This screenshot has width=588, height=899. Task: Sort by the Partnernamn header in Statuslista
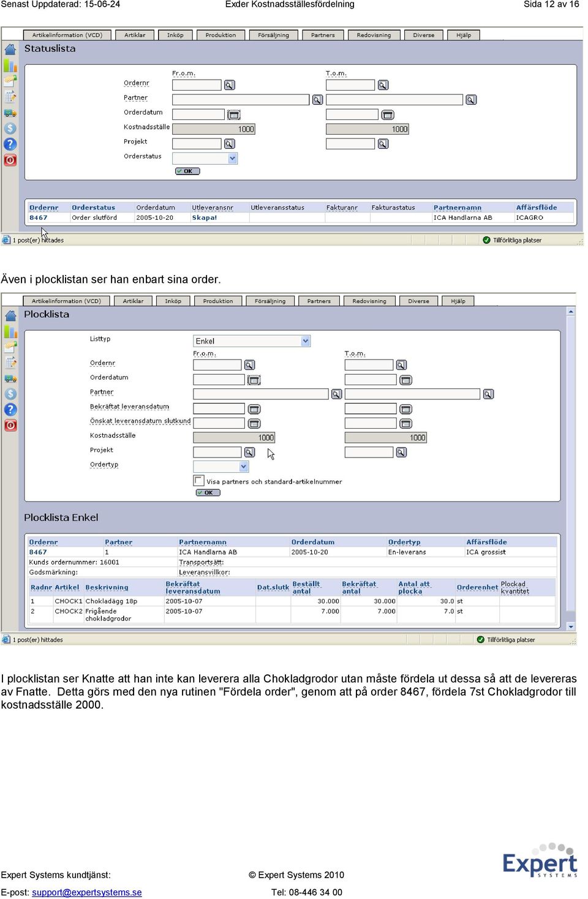pos(458,208)
